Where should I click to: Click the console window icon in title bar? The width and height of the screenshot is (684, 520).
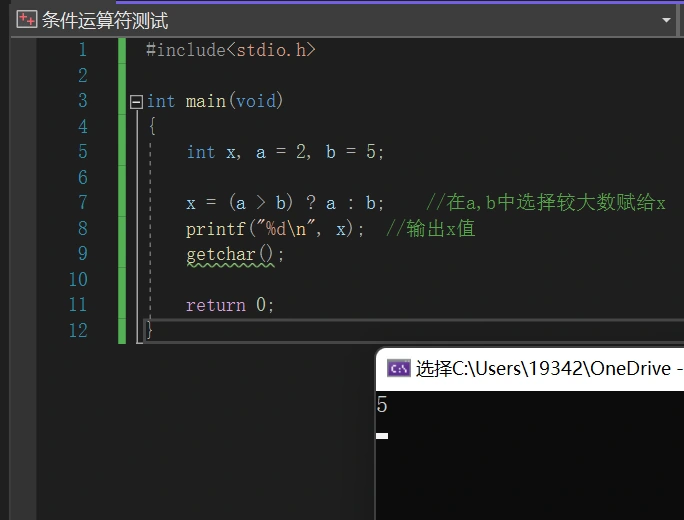(x=397, y=368)
